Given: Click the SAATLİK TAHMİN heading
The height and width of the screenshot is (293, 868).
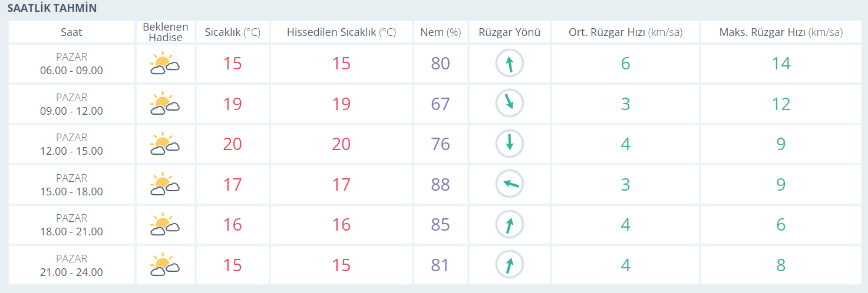Looking at the screenshot, I should coord(52,9).
